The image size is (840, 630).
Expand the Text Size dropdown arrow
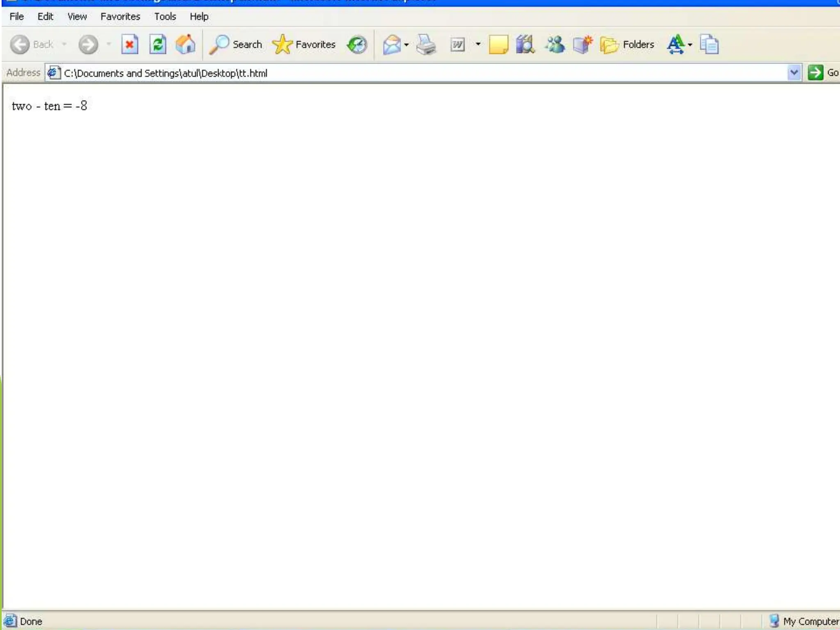coord(690,44)
